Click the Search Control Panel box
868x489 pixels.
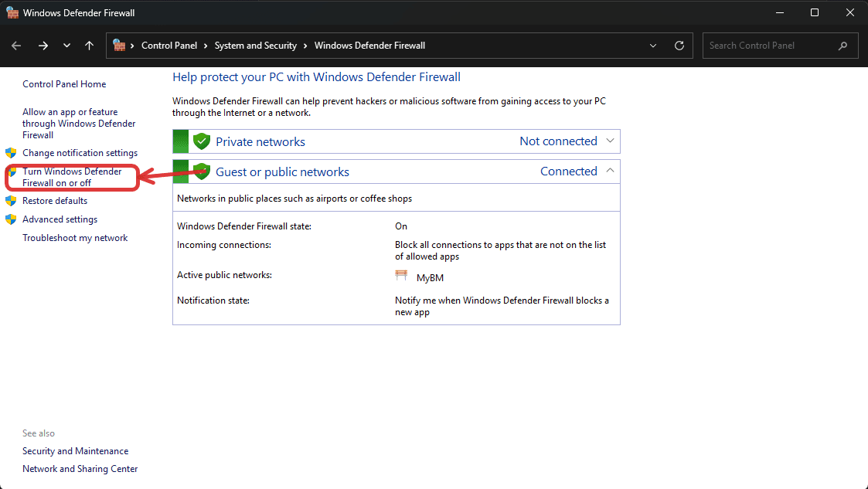[780, 46]
